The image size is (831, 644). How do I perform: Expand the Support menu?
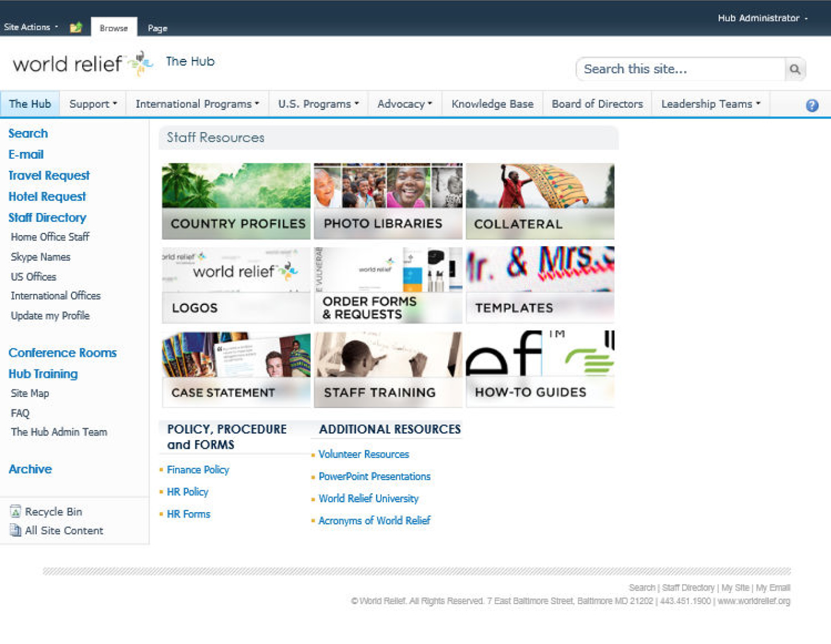pyautogui.click(x=93, y=104)
